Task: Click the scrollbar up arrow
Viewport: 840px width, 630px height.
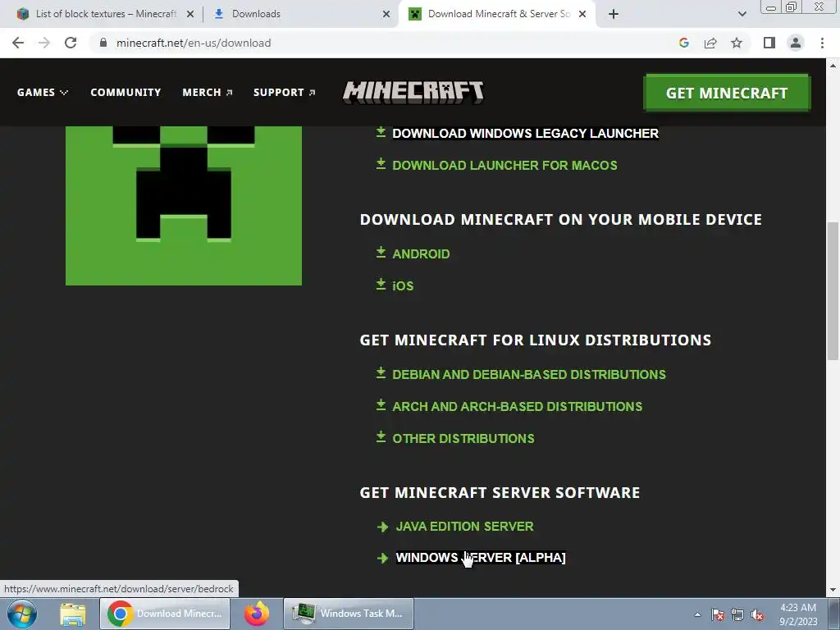Action: click(833, 66)
